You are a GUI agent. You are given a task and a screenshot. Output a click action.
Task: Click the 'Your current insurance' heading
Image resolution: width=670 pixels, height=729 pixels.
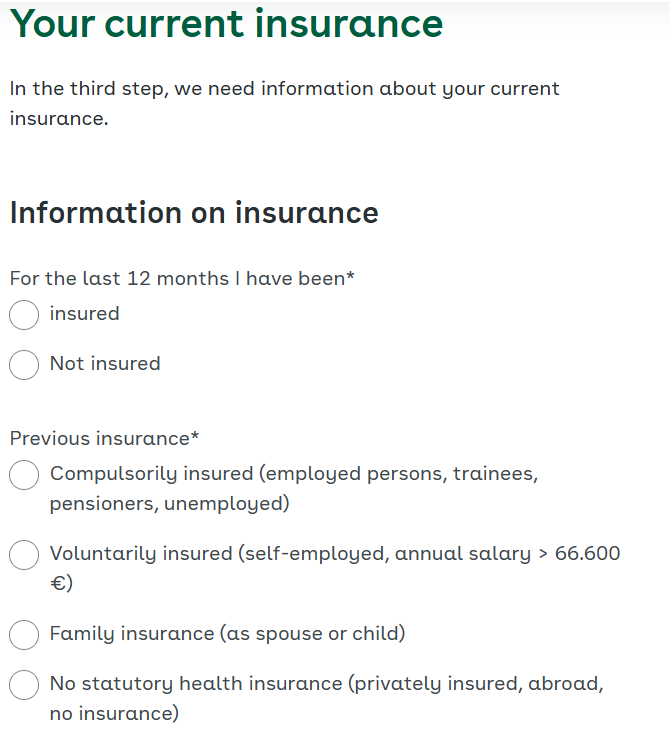point(226,24)
